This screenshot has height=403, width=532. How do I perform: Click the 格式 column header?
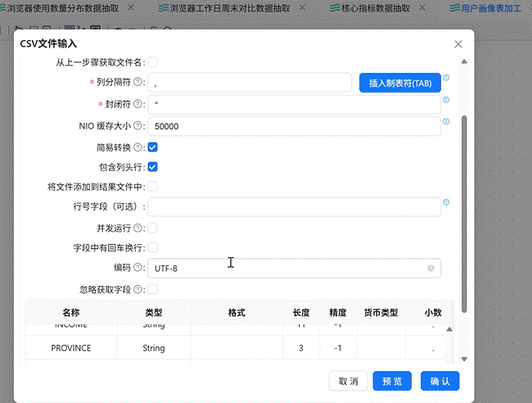[237, 312]
